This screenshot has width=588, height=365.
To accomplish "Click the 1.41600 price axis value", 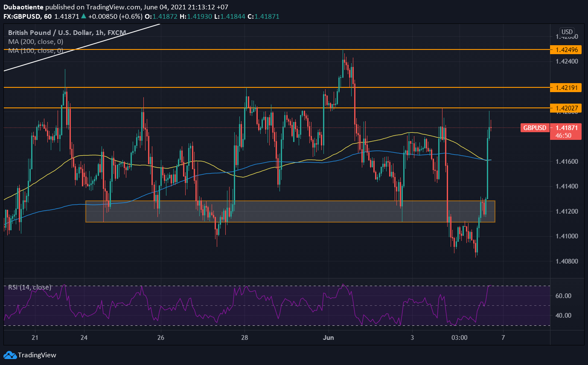I will click(567, 161).
